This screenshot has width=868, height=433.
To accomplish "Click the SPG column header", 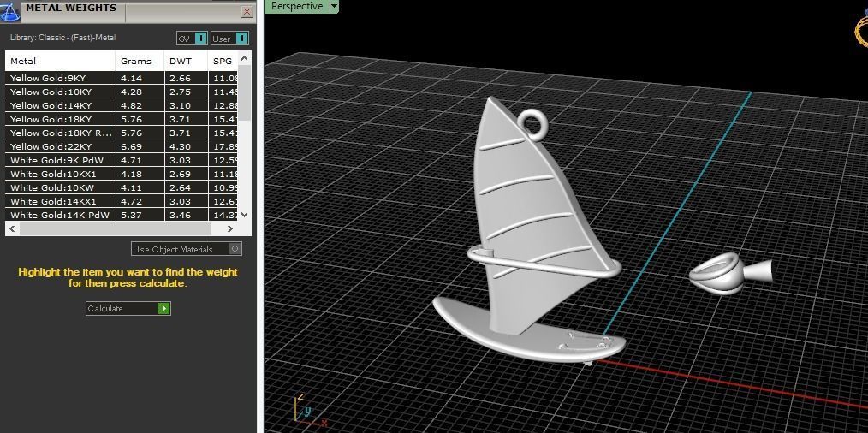I will (224, 61).
